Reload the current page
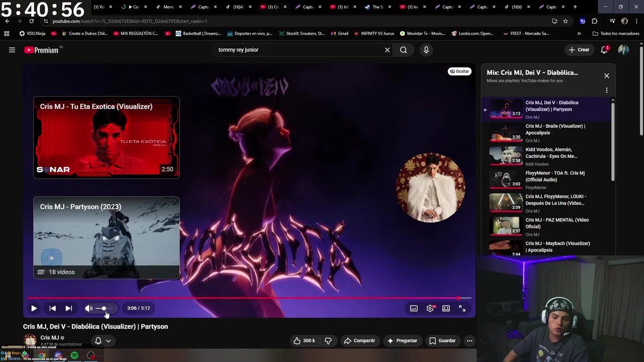644x362 pixels. click(x=31, y=21)
